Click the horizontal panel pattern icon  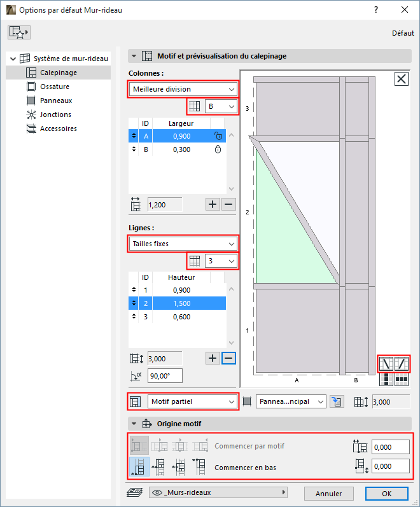tap(402, 379)
